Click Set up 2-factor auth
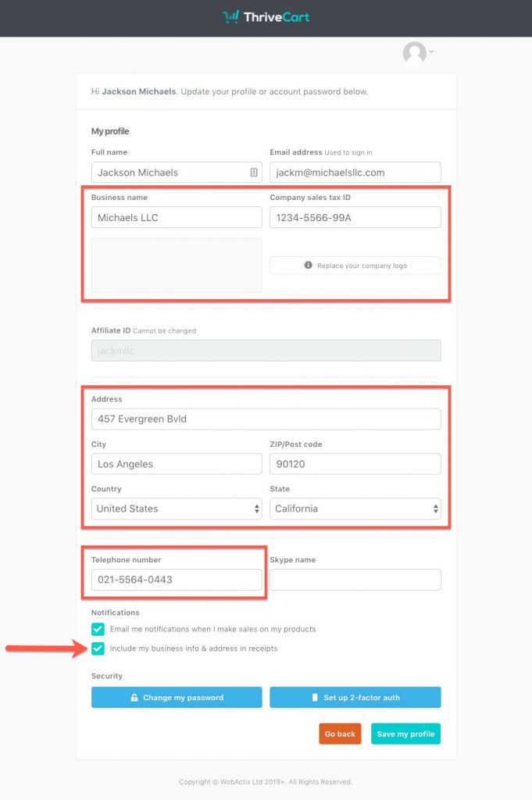Image resolution: width=532 pixels, height=800 pixels. (x=355, y=697)
